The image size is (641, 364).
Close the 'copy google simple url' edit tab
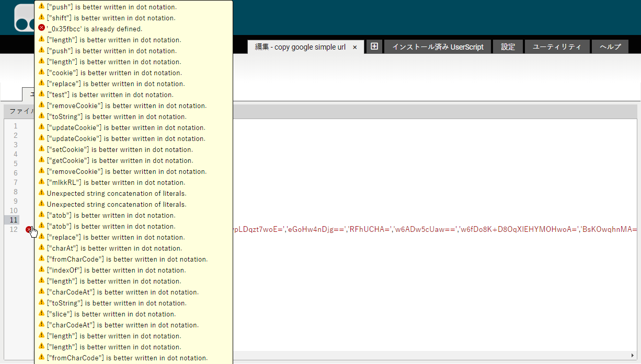[354, 47]
